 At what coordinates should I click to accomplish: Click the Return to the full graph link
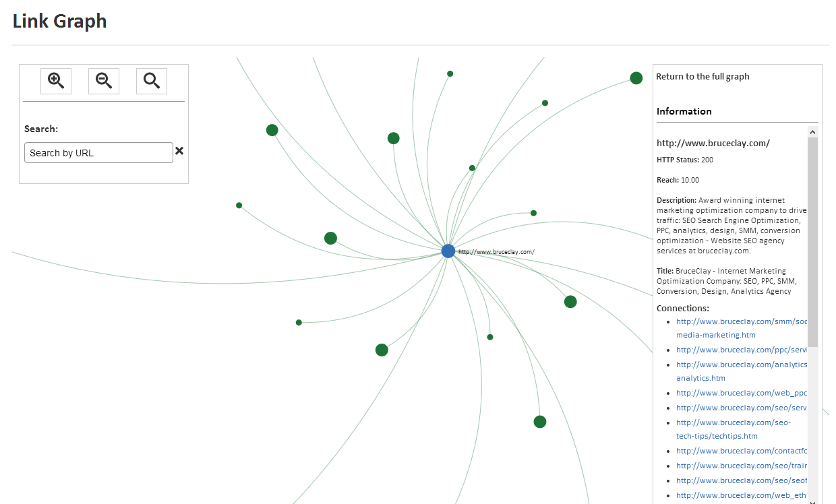click(x=703, y=77)
